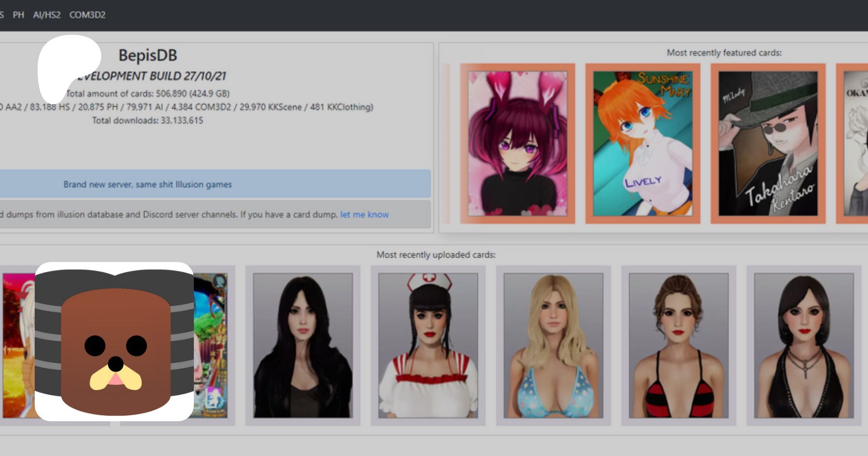Open the long black hair woman card

click(303, 345)
